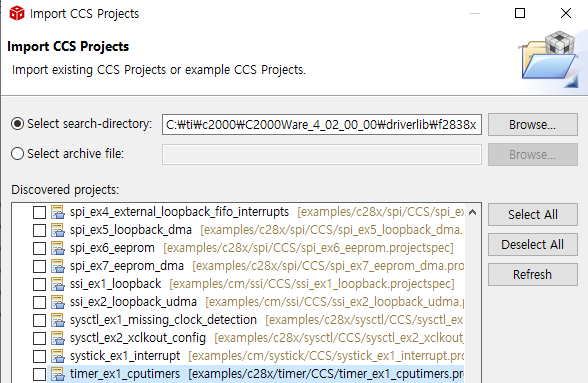Select the ssi_ex1_loopback project name
Screen dimensions: 588x383
coord(116,284)
